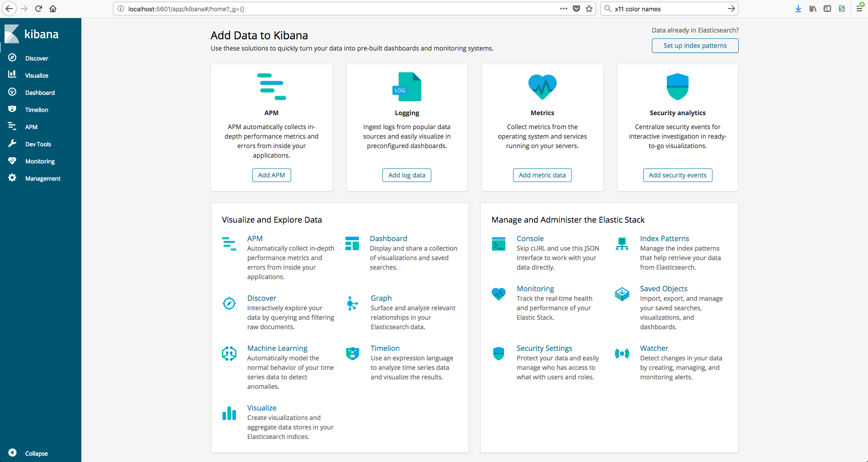
Task: Open the Monitoring link under Manage section
Action: (x=535, y=289)
